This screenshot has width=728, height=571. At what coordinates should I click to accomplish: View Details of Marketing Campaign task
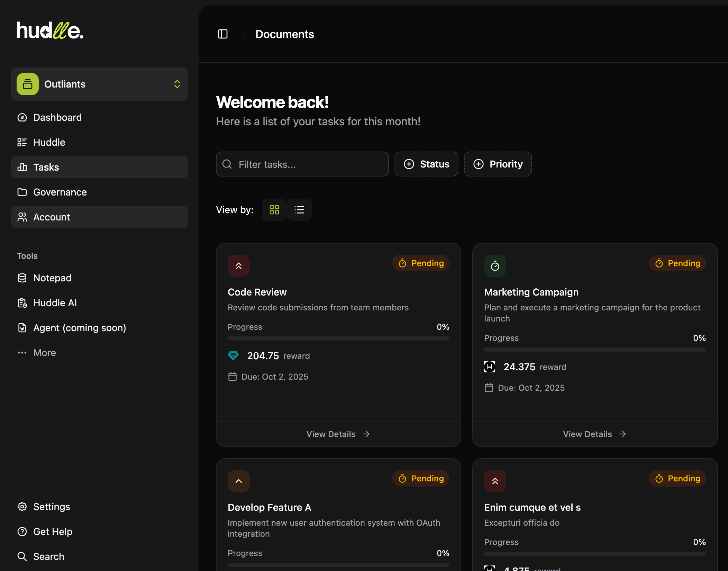[x=594, y=434]
